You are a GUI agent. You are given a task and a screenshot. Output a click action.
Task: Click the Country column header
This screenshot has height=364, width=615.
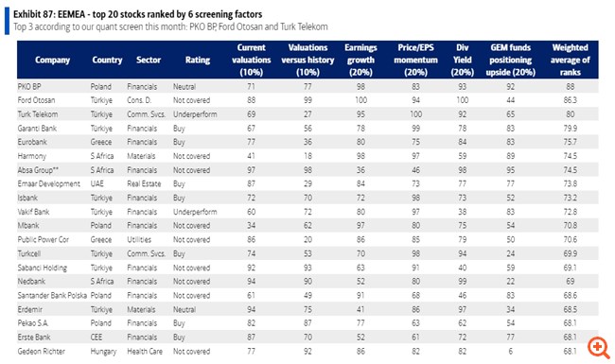tap(107, 60)
